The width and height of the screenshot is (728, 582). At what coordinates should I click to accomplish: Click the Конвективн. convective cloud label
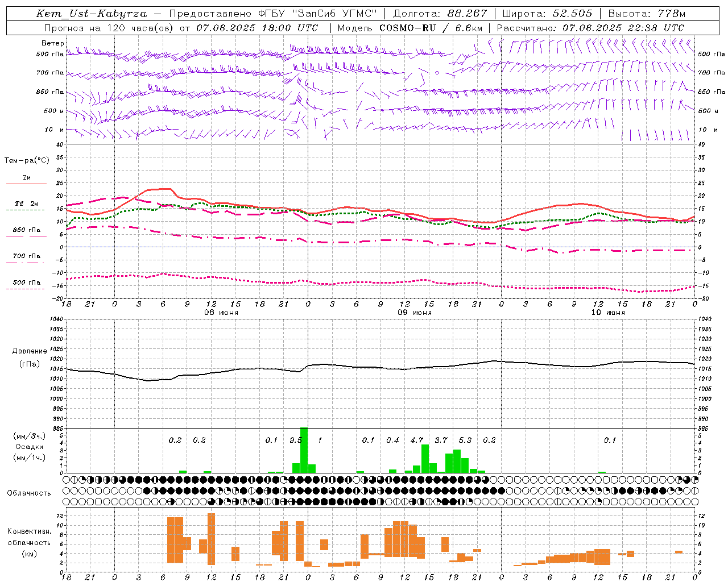pyautogui.click(x=30, y=531)
